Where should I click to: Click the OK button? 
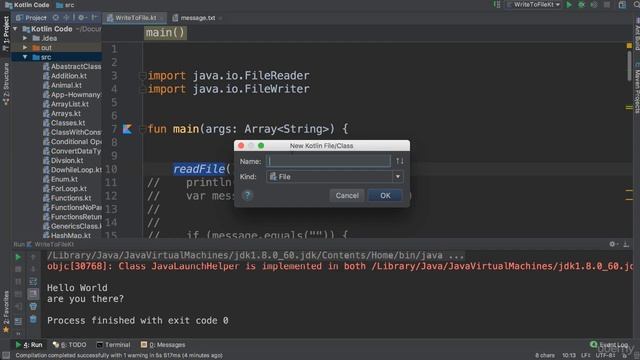tap(385, 196)
